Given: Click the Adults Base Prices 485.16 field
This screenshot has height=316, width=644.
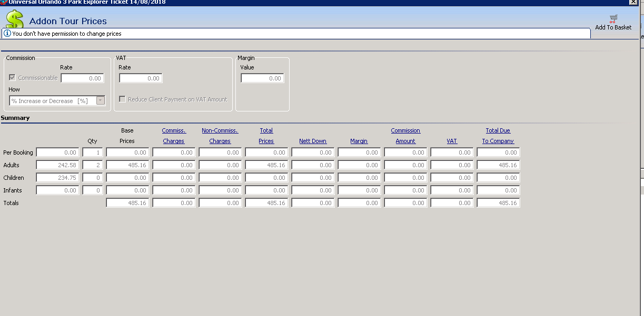Looking at the screenshot, I should tap(127, 165).
